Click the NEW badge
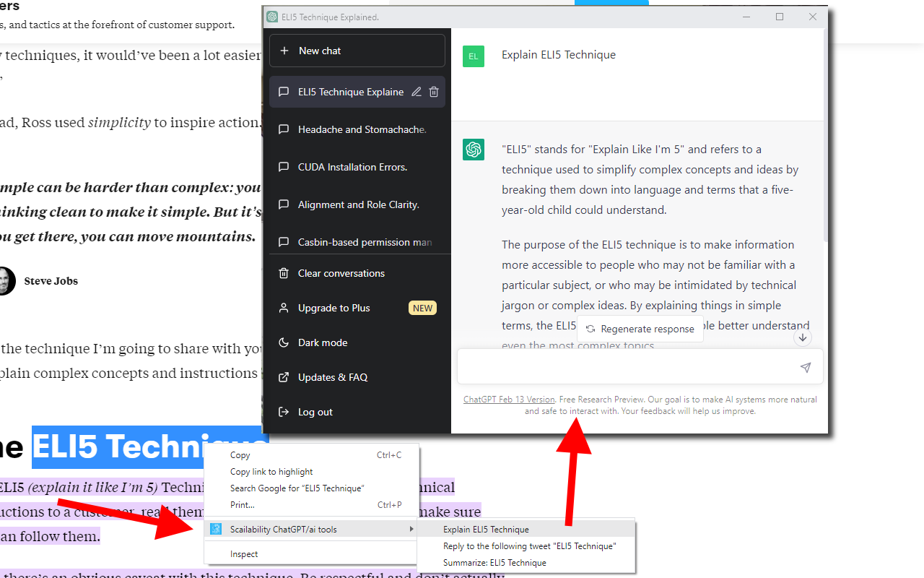The width and height of the screenshot is (924, 578). tap(423, 308)
